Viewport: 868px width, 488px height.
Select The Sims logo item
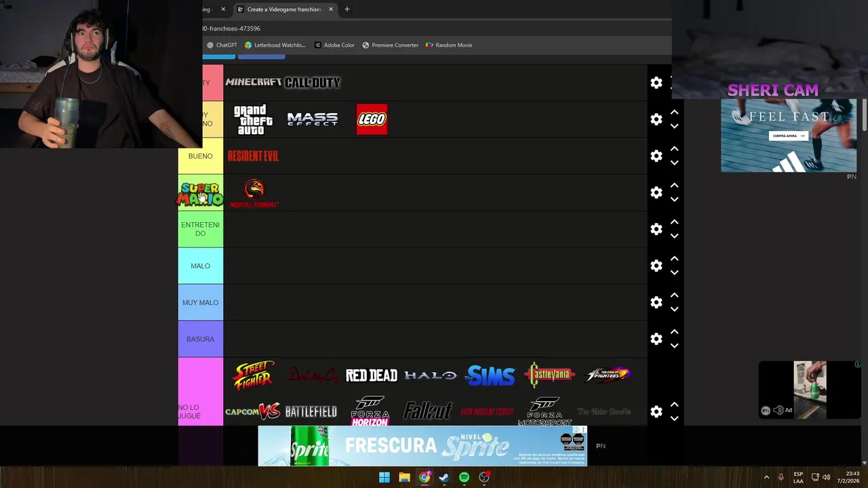coord(490,375)
